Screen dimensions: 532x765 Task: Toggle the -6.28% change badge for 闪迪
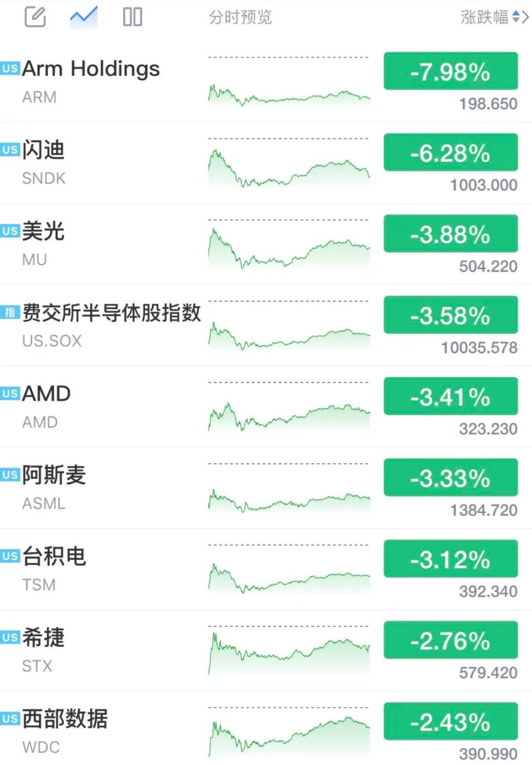451,153
